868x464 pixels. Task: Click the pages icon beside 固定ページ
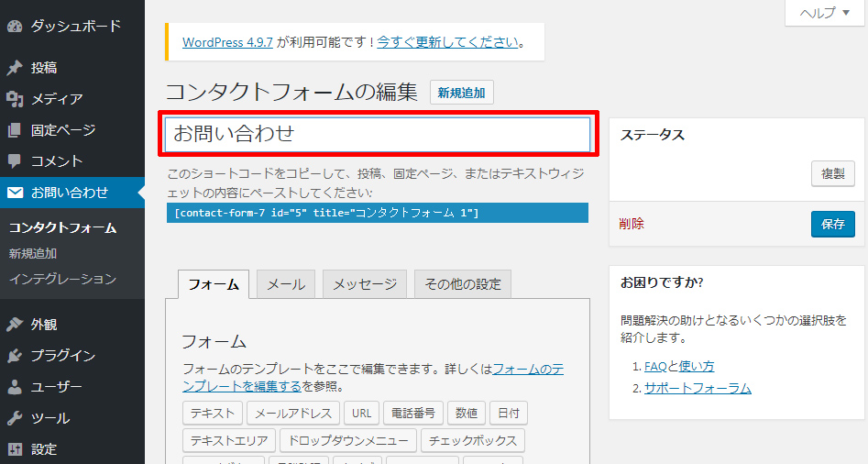(x=15, y=130)
